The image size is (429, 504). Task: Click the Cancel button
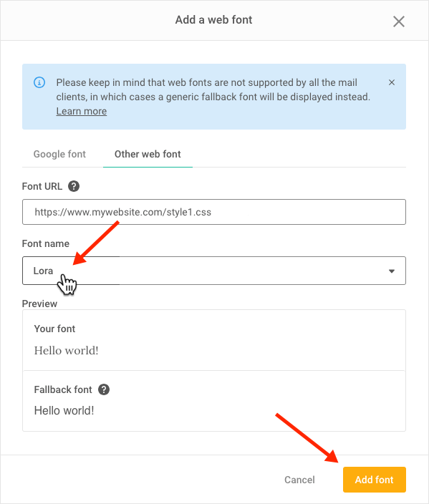(x=299, y=480)
